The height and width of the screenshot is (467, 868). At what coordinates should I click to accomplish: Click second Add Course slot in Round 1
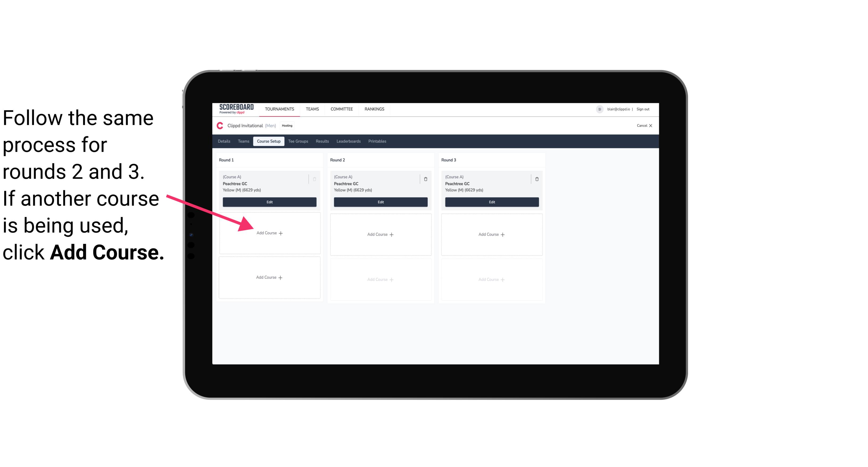pyautogui.click(x=269, y=277)
